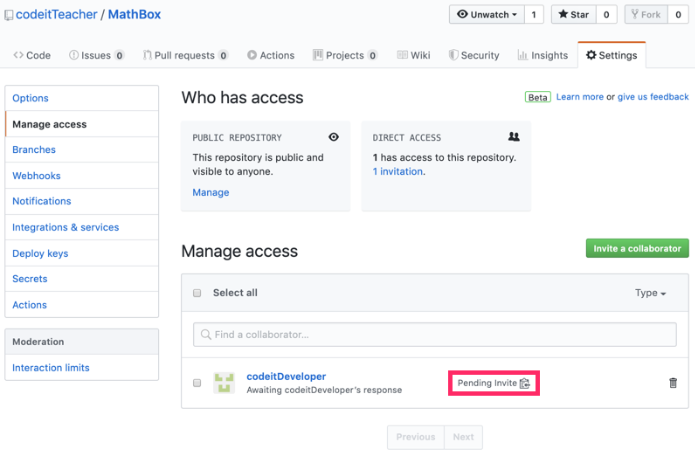The width and height of the screenshot is (695, 455).
Task: Open Webhooks settings
Action: (x=82, y=176)
